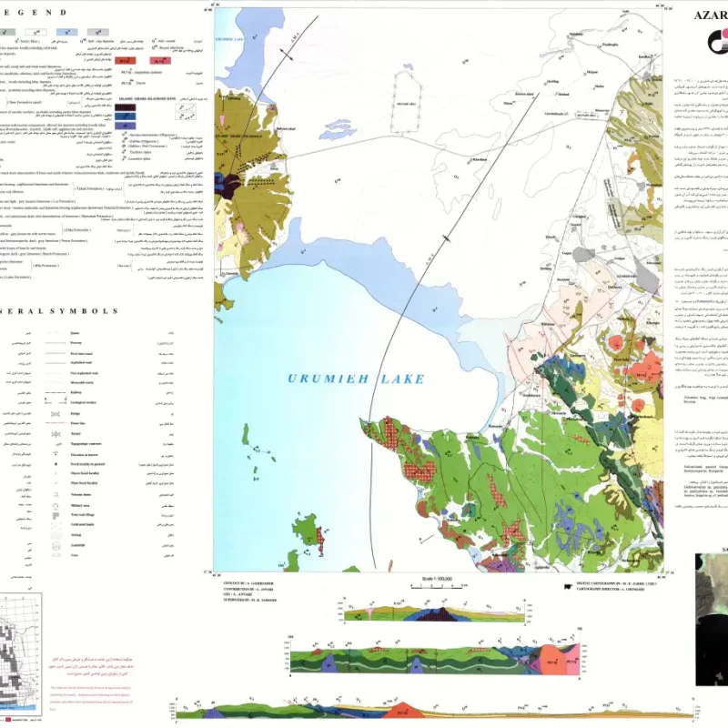Open the index map thumbnail with grey squares

pos(21,653)
